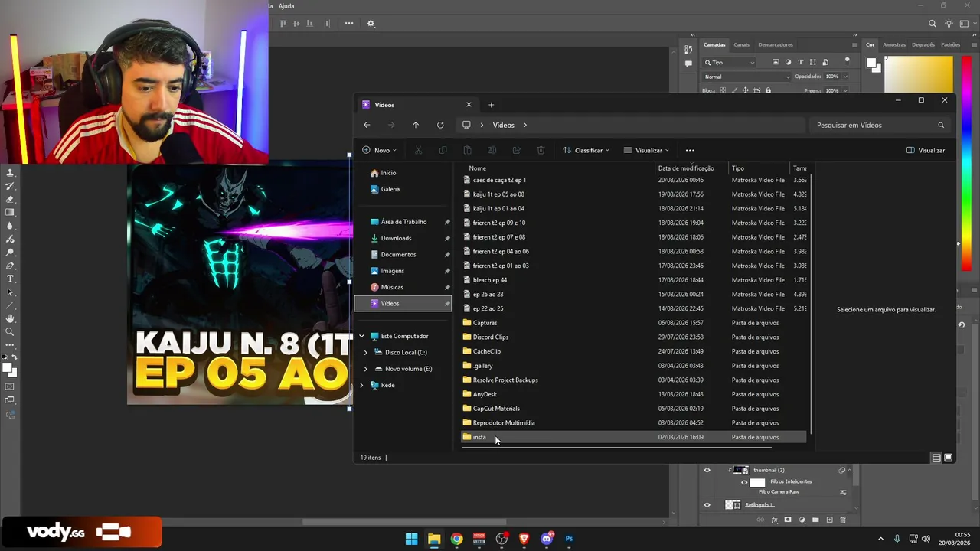Screen dimensions: 980x551
Task: Expand Este Computador in navigation tree
Action: click(x=361, y=336)
